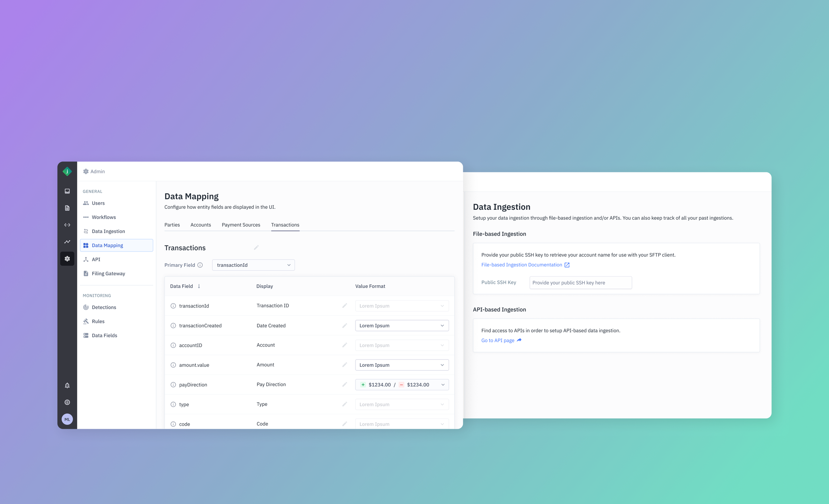The width and height of the screenshot is (829, 504).
Task: Edit display name for transactionCreated row
Action: pos(345,325)
